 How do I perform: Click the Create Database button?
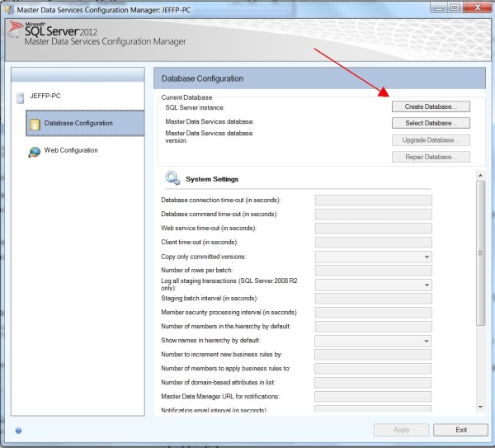click(x=431, y=106)
